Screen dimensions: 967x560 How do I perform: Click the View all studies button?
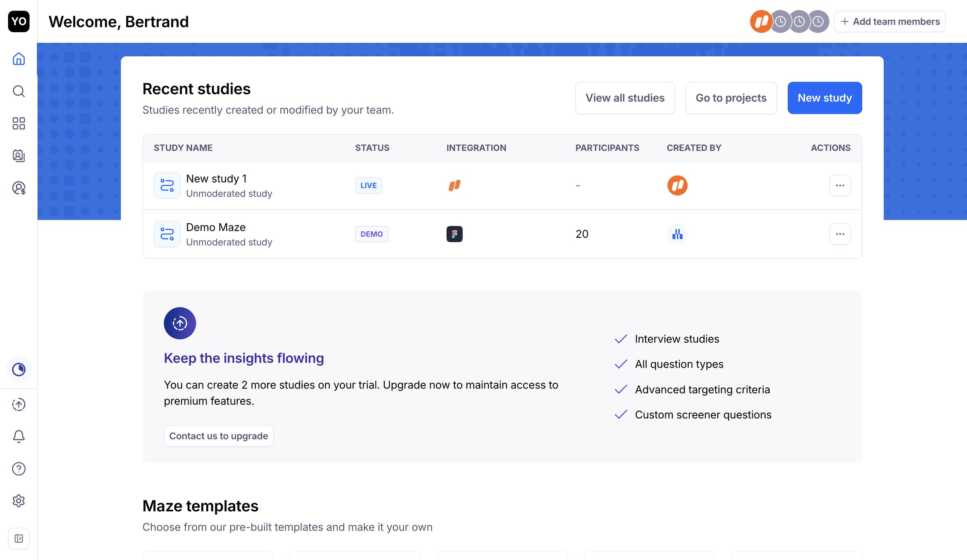[x=625, y=98]
